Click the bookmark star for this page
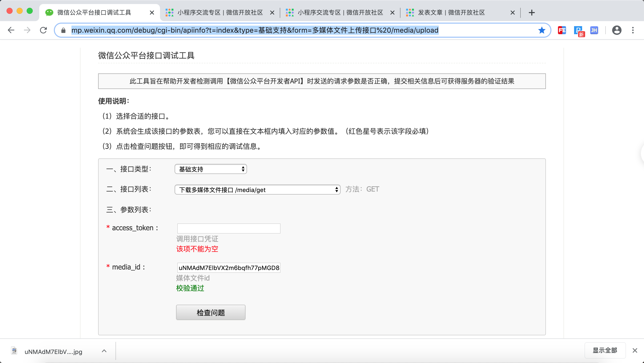 542,30
